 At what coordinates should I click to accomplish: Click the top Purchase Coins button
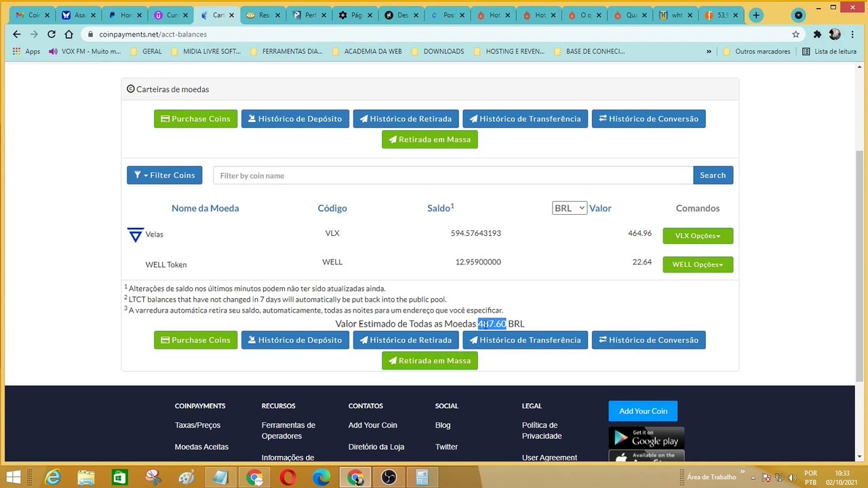(196, 119)
